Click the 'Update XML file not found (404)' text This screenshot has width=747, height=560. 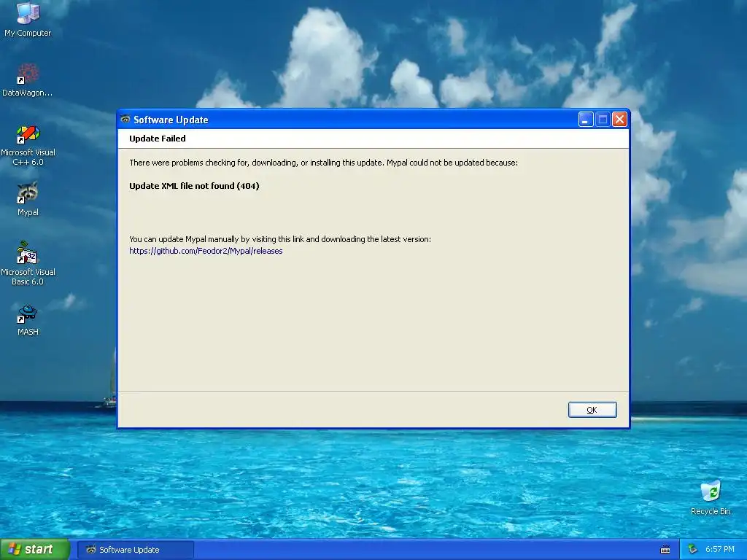tap(194, 186)
